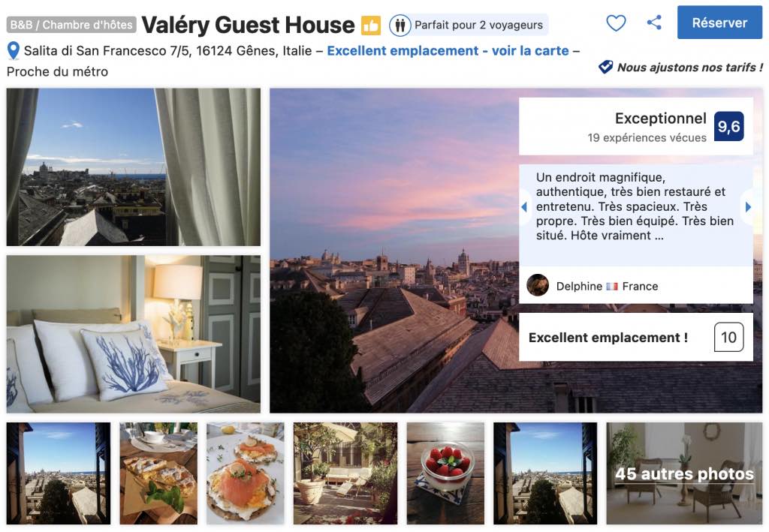This screenshot has height=532, width=769.
Task: Open the Excellent emplacement map link
Action: 448,51
